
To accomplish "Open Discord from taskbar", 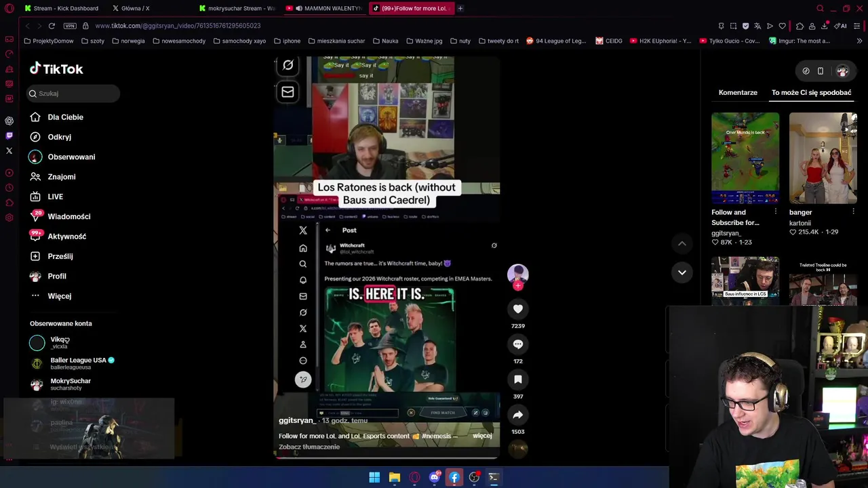I will point(435,477).
